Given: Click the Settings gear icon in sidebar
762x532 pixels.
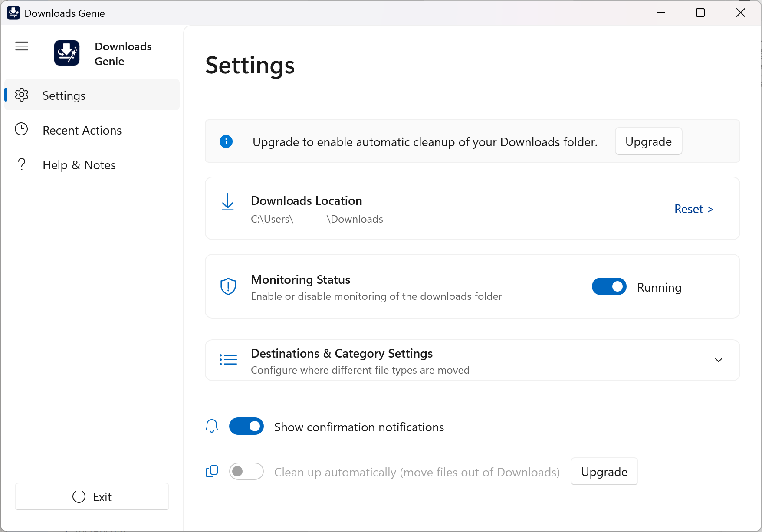Looking at the screenshot, I should click(x=22, y=95).
